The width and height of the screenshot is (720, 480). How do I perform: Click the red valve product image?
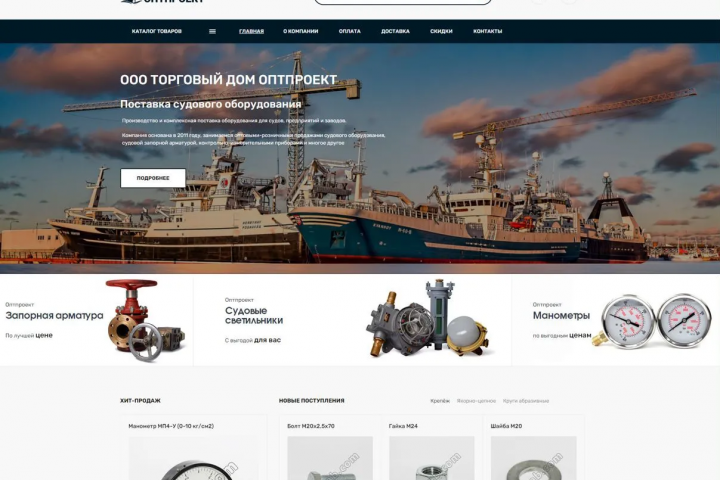tap(145, 320)
